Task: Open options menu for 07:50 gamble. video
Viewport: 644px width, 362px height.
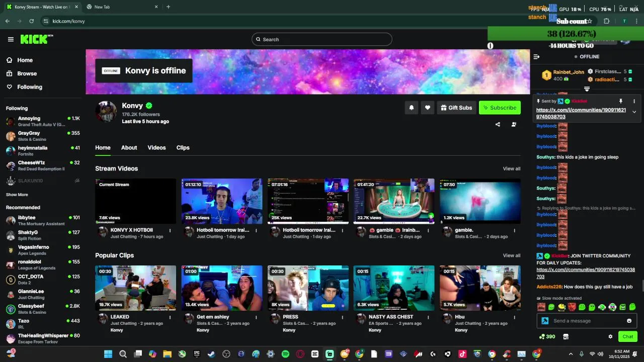Action: [514, 231]
